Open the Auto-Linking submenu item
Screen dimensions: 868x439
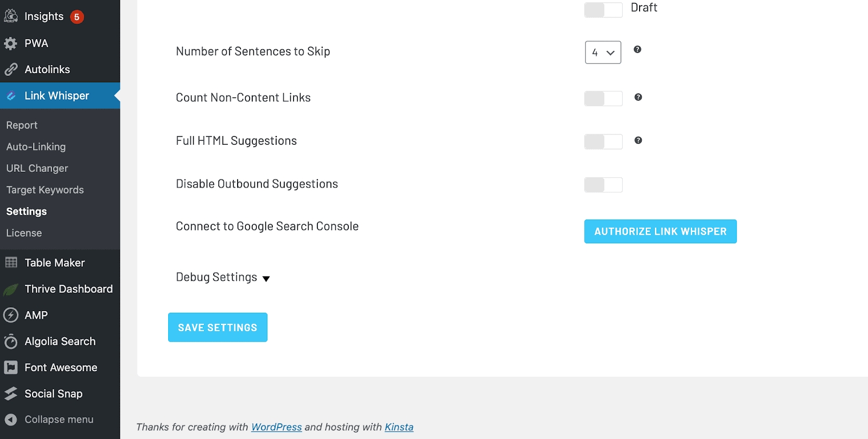pos(36,147)
